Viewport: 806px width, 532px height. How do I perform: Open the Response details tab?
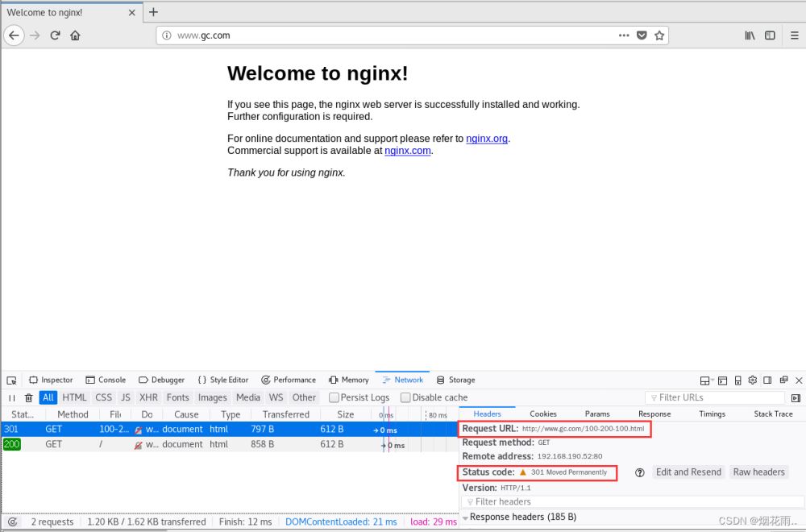[x=654, y=414]
